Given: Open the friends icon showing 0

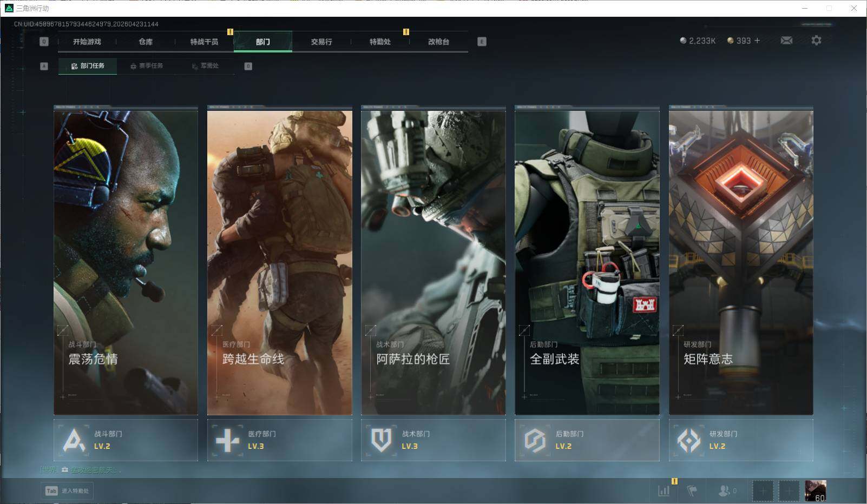Looking at the screenshot, I should 727,491.
